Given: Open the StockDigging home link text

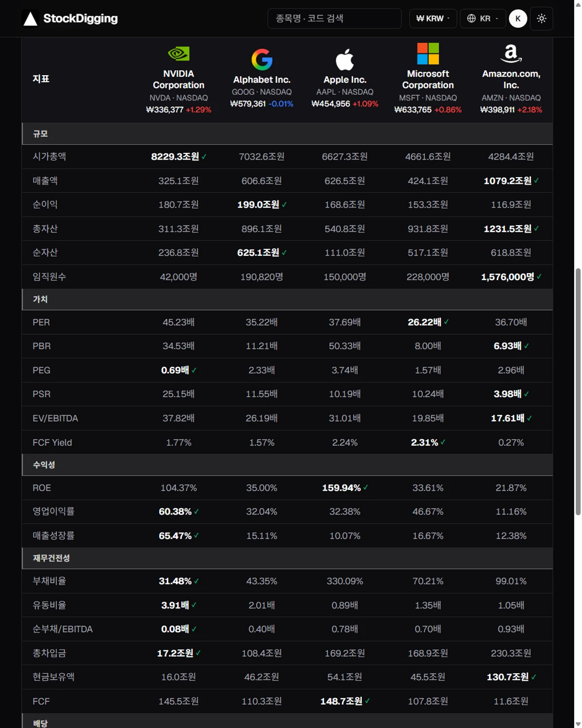Looking at the screenshot, I should (81, 18).
